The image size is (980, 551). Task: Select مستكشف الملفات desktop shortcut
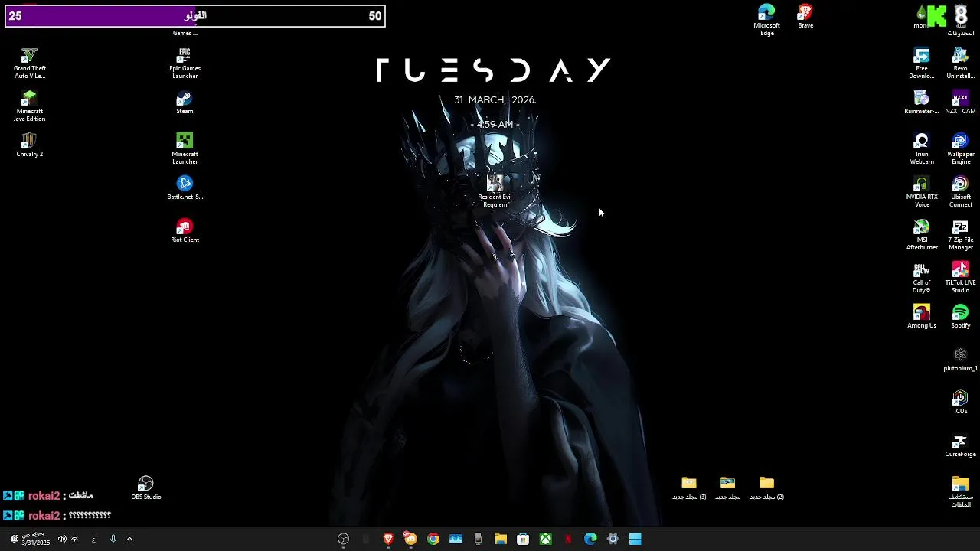point(960,491)
